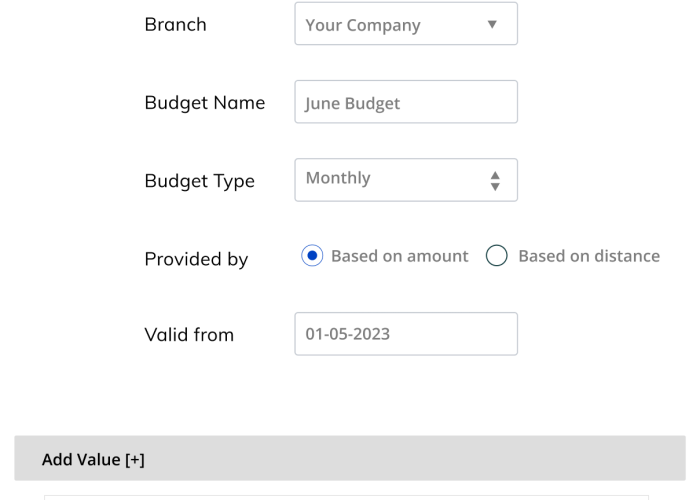
Task: Click the Budget Name field label
Action: tap(204, 102)
